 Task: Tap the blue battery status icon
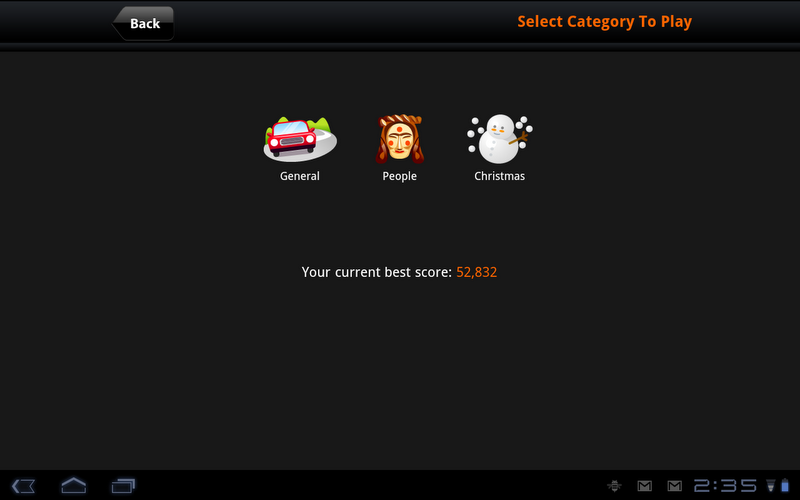pyautogui.click(x=785, y=485)
